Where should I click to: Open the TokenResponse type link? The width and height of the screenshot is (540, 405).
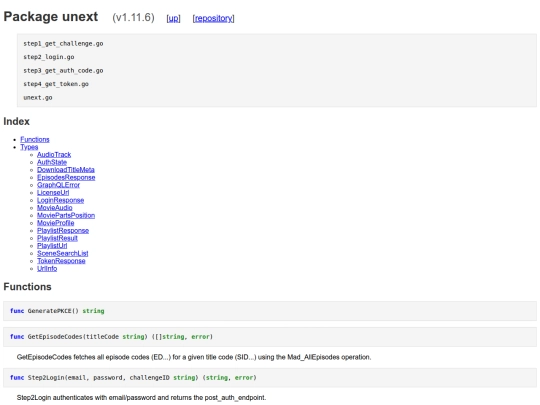[x=61, y=261]
